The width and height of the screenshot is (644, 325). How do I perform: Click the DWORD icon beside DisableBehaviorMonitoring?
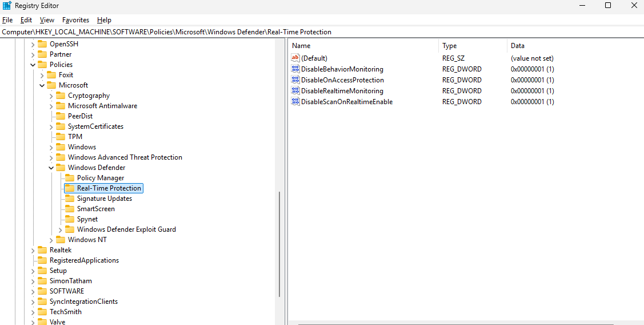(x=295, y=69)
